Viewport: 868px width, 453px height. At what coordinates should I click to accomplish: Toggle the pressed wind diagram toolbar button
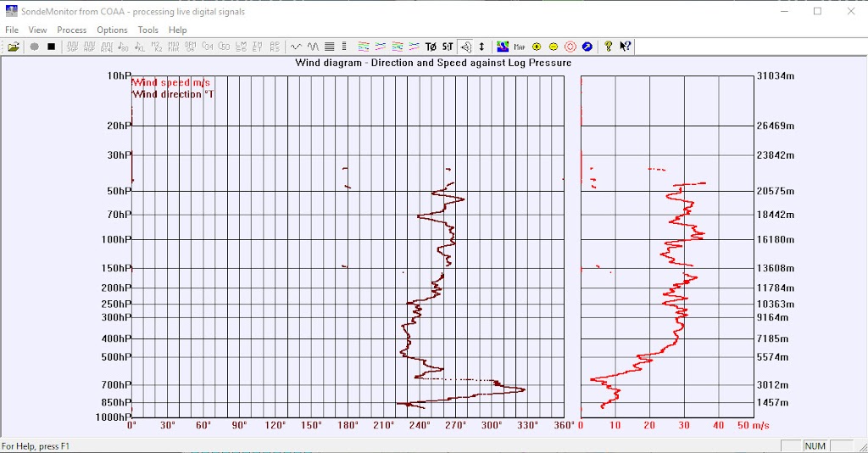465,47
